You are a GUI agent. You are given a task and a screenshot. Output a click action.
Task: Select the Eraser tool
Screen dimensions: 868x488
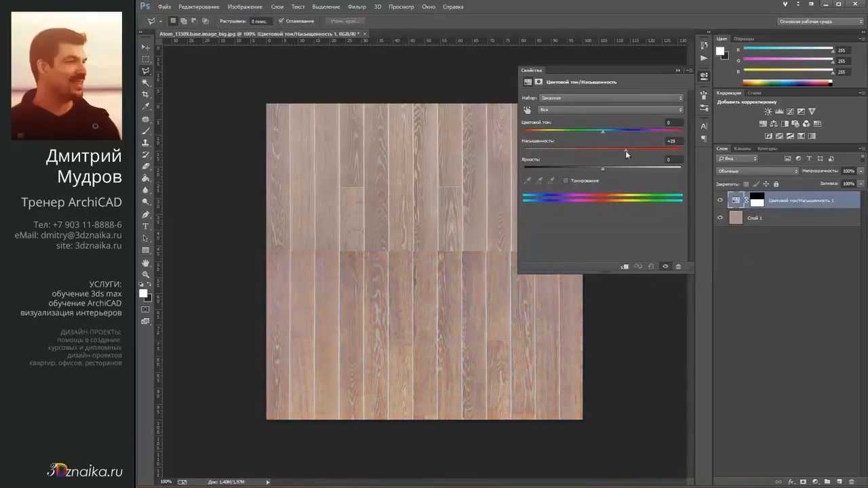tap(146, 166)
